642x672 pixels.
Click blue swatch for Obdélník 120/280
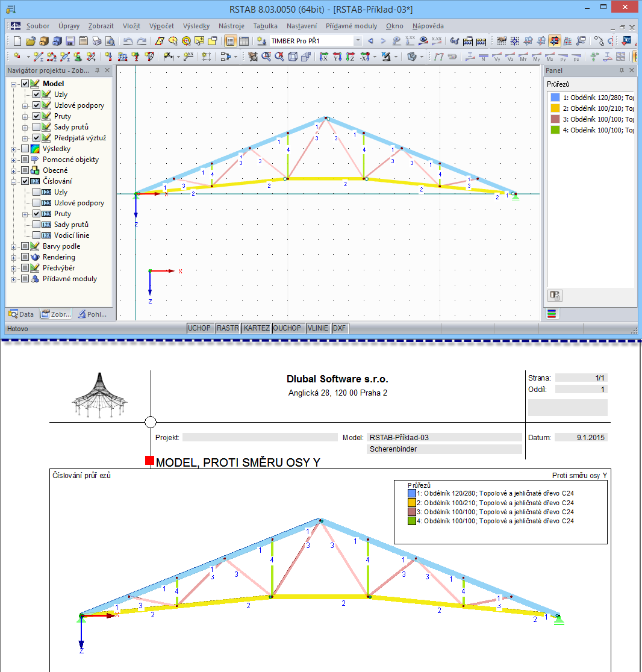555,98
